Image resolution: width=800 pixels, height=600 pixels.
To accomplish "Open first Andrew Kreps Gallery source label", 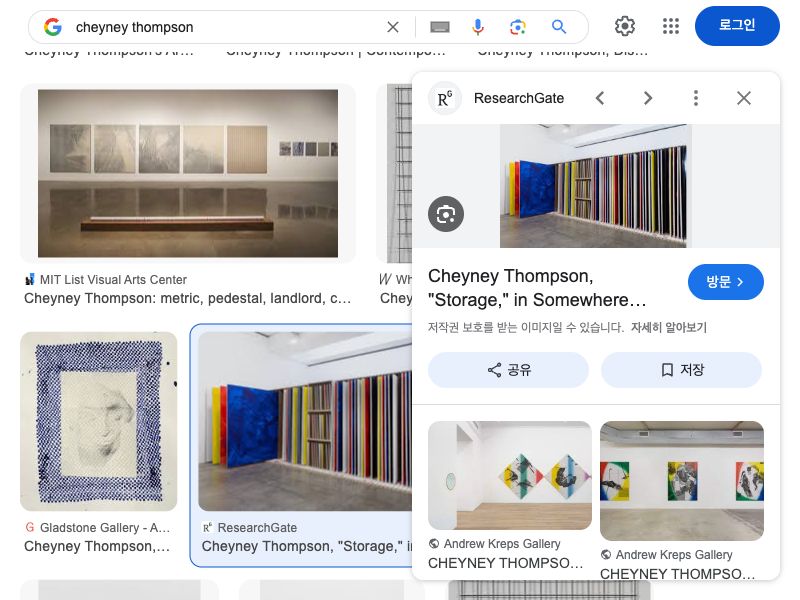I will 502,544.
